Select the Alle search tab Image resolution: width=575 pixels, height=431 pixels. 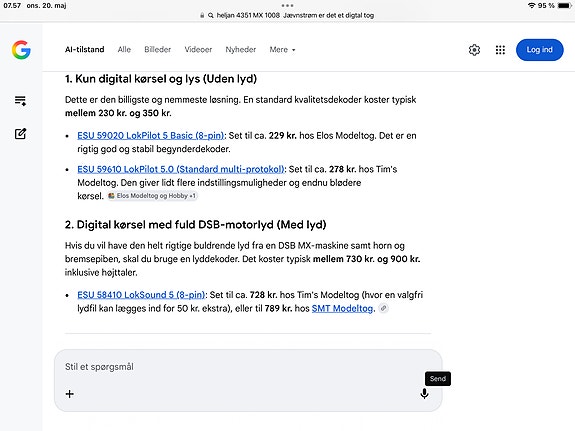click(x=124, y=50)
